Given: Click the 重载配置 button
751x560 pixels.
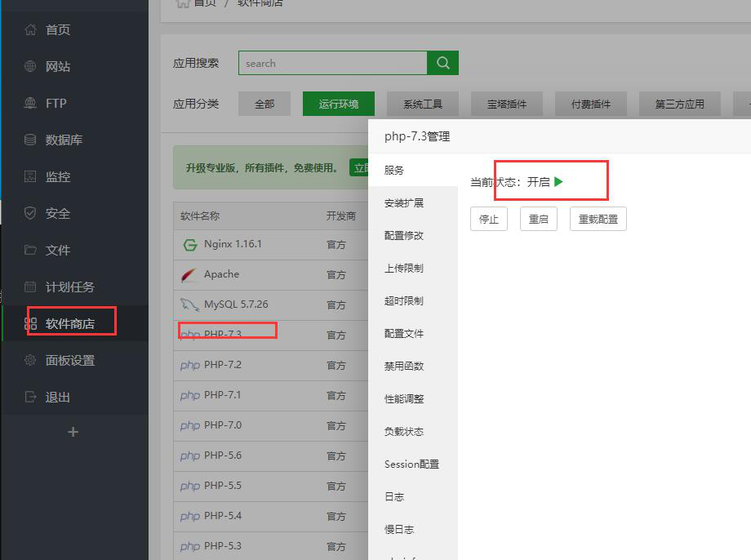Looking at the screenshot, I should pos(598,220).
